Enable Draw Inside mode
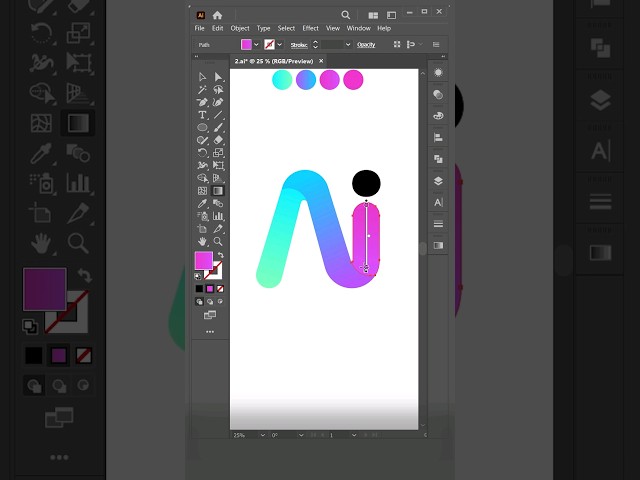 point(220,302)
